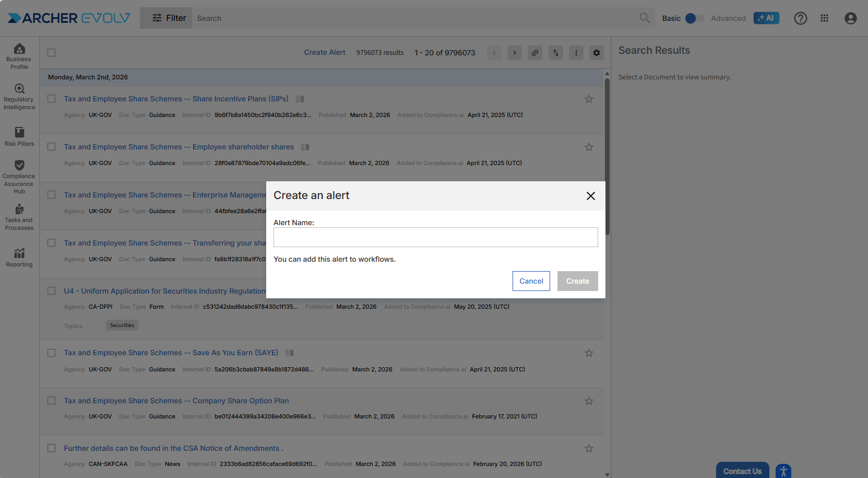Viewport: 868px width, 478px height.
Task: Open the user account menu
Action: pyautogui.click(x=850, y=18)
